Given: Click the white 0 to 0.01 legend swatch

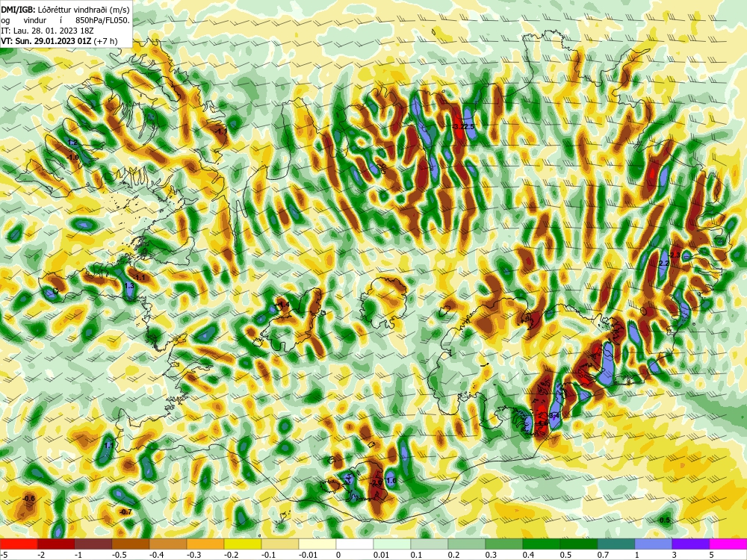Looking at the screenshot, I should pyautogui.click(x=355, y=544).
